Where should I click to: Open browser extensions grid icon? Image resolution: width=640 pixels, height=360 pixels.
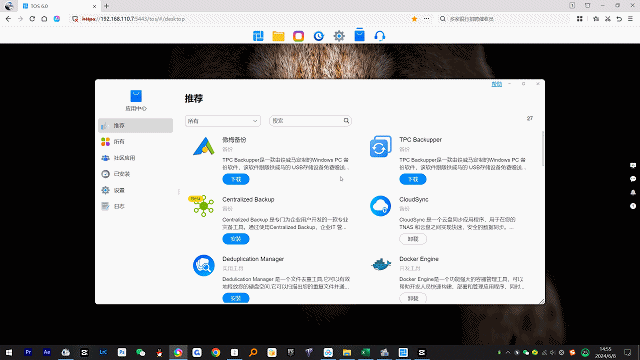tap(580, 19)
